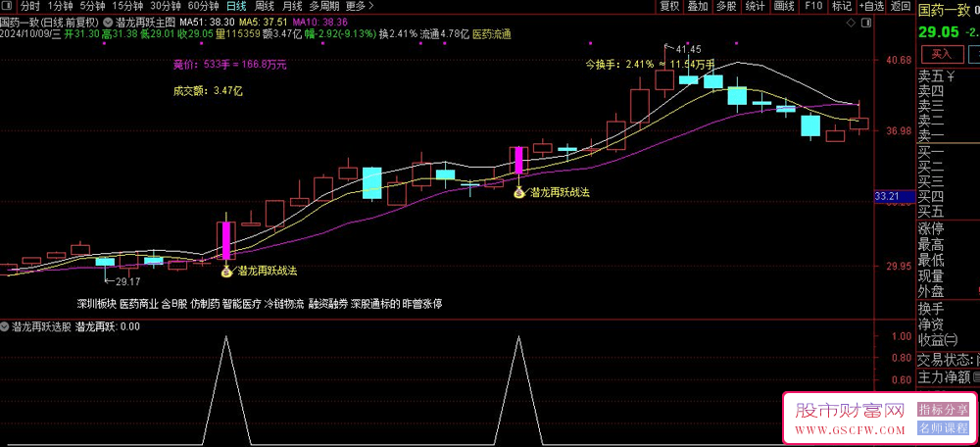Click the 指标分享 banner button

943,410
